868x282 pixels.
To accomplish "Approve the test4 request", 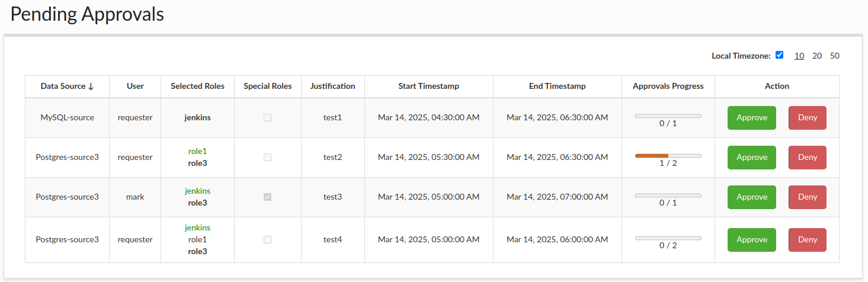I will pyautogui.click(x=752, y=240).
